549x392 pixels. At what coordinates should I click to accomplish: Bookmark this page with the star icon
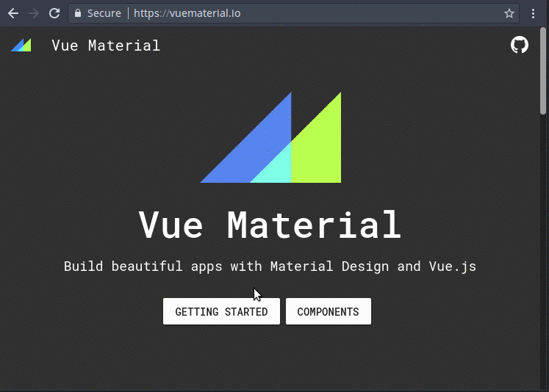click(x=509, y=14)
